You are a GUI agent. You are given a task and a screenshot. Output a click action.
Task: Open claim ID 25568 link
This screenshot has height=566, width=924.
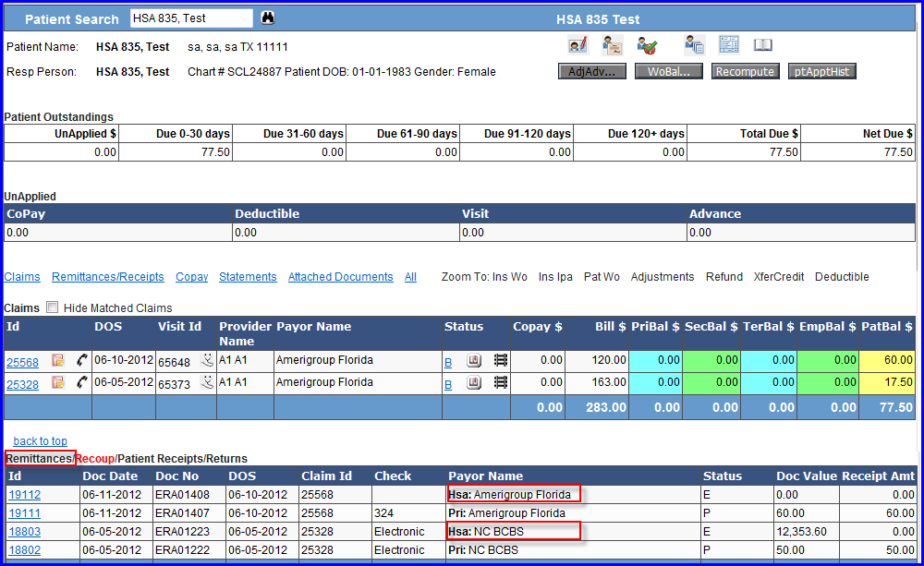tap(22, 362)
